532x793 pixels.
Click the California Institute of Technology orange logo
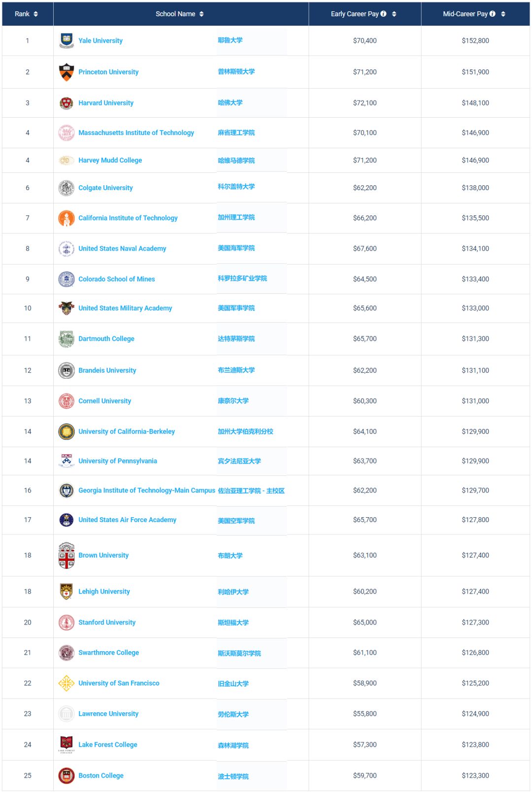pos(66,218)
